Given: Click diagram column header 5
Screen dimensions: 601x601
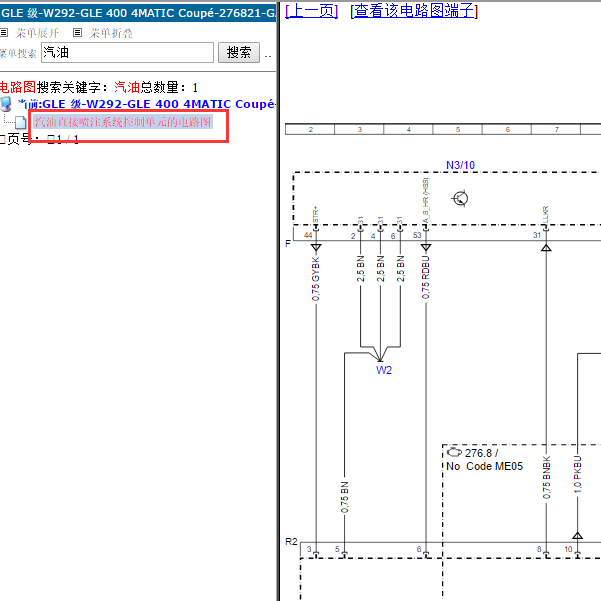Looking at the screenshot, I should pyautogui.click(x=458, y=130).
